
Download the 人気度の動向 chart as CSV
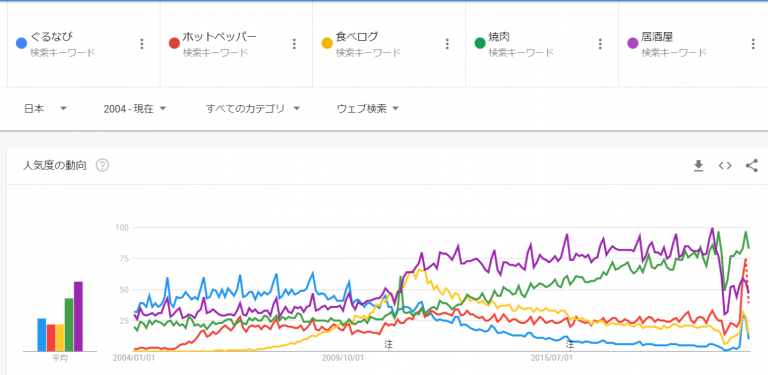698,166
